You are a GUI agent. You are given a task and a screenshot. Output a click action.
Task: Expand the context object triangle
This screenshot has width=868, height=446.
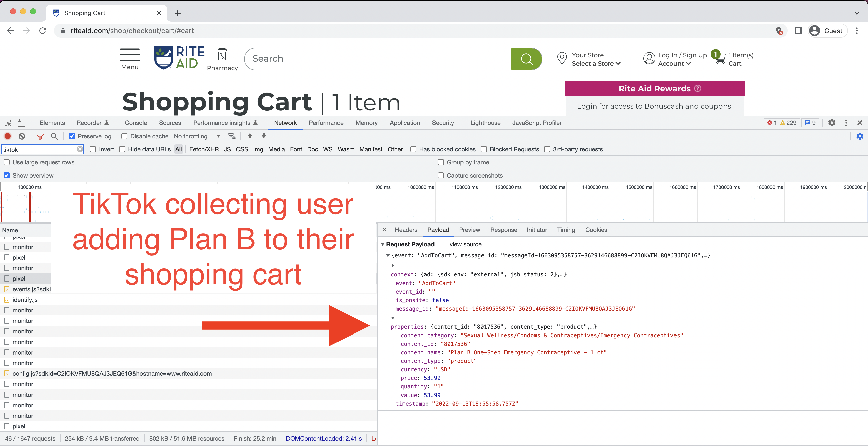pyautogui.click(x=393, y=266)
